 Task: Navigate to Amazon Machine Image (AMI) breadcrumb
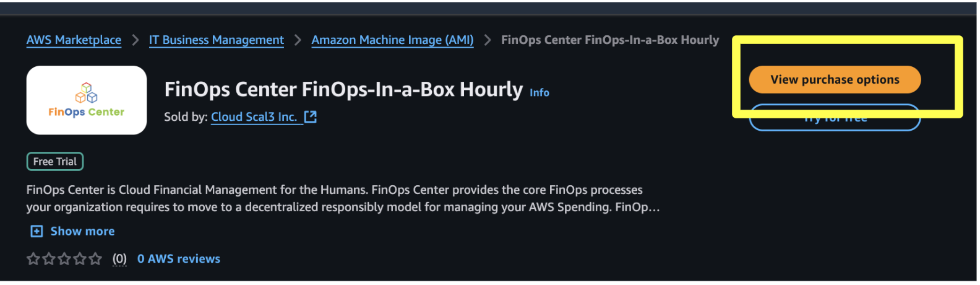point(392,40)
